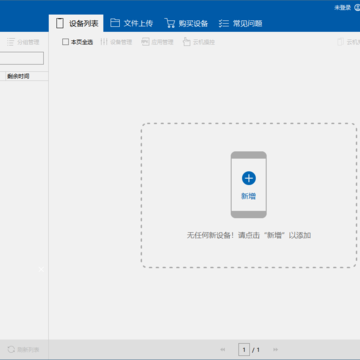Click the 刷新列表 refresh button
Viewport: 360px width, 360px height.
[23, 349]
